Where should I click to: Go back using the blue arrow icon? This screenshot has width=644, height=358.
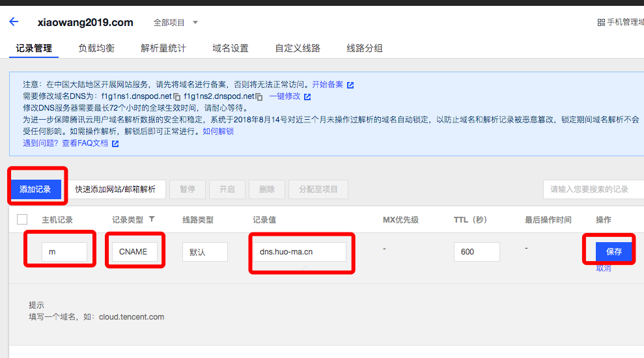14,21
